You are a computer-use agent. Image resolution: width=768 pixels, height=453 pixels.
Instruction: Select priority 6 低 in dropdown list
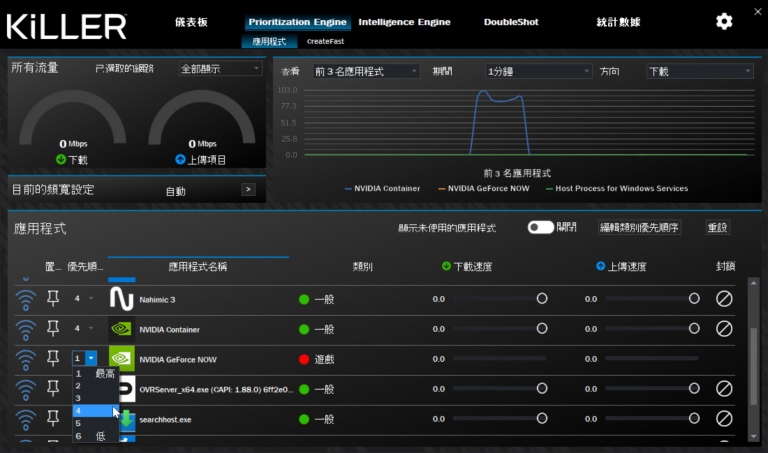[96, 436]
